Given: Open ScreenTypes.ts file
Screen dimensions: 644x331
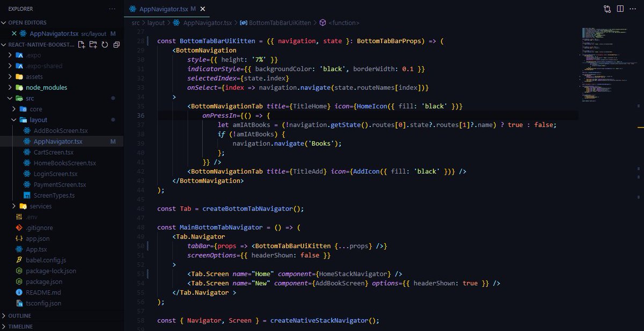Looking at the screenshot, I should point(54,195).
